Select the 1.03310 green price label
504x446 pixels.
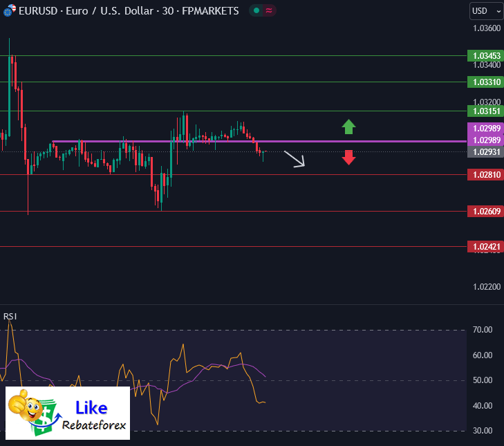pyautogui.click(x=485, y=82)
